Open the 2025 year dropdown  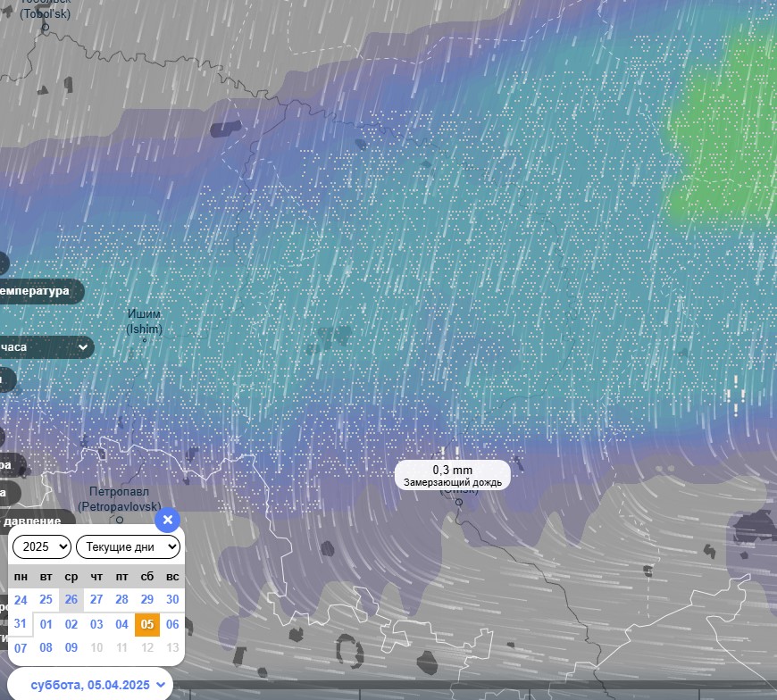[x=42, y=547]
